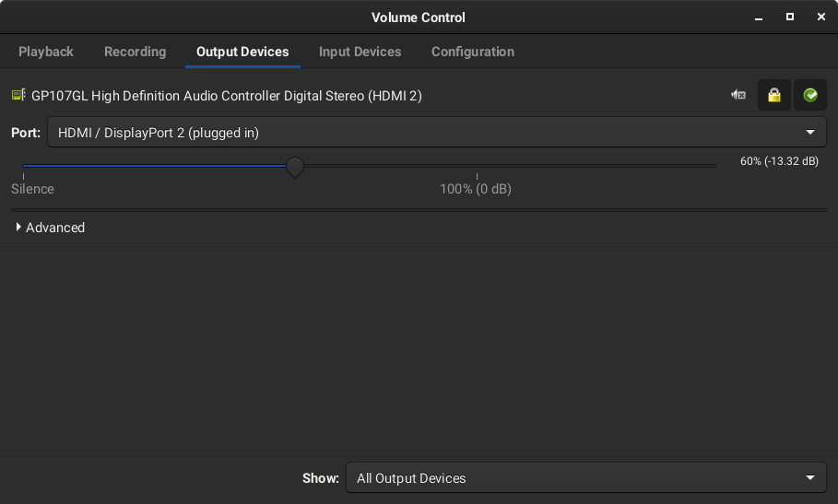Screen dimensions: 838x504
Task: Click the slider at the Silence end
Action: pos(24,166)
